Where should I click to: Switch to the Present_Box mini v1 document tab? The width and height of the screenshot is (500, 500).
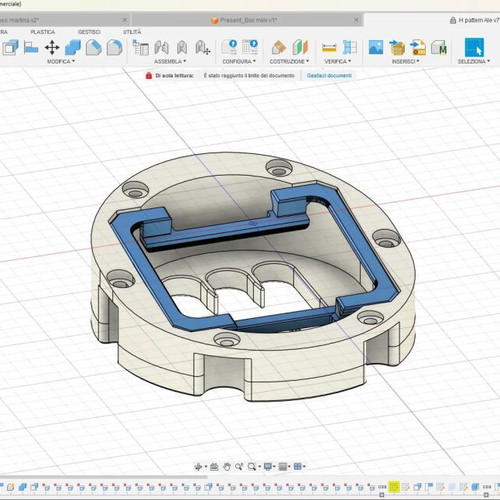tap(244, 20)
